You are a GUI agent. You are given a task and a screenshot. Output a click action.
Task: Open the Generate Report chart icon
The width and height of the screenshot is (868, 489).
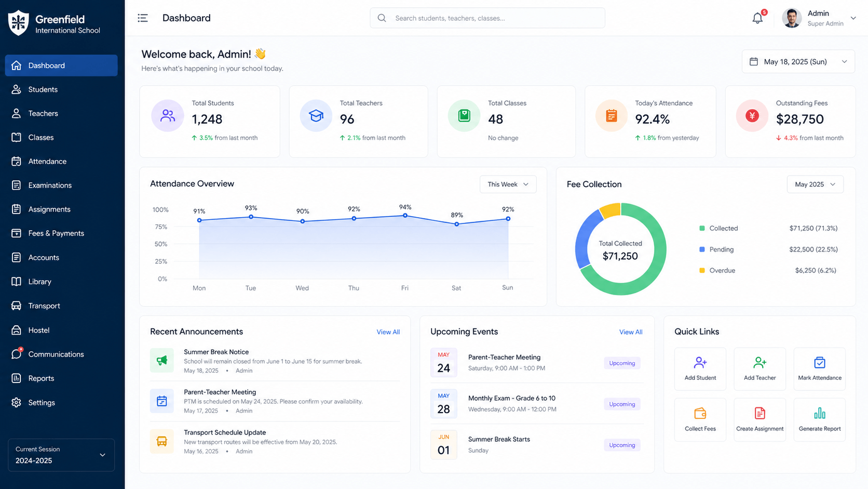(x=819, y=413)
